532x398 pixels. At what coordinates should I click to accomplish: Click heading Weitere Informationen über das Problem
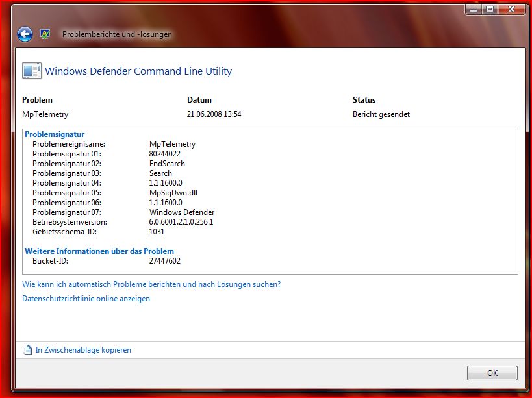[99, 251]
